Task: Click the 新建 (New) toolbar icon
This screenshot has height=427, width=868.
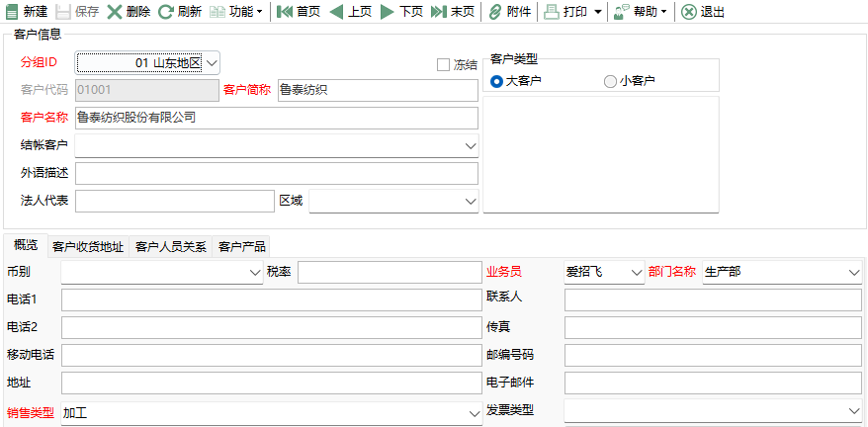Action: (12, 12)
